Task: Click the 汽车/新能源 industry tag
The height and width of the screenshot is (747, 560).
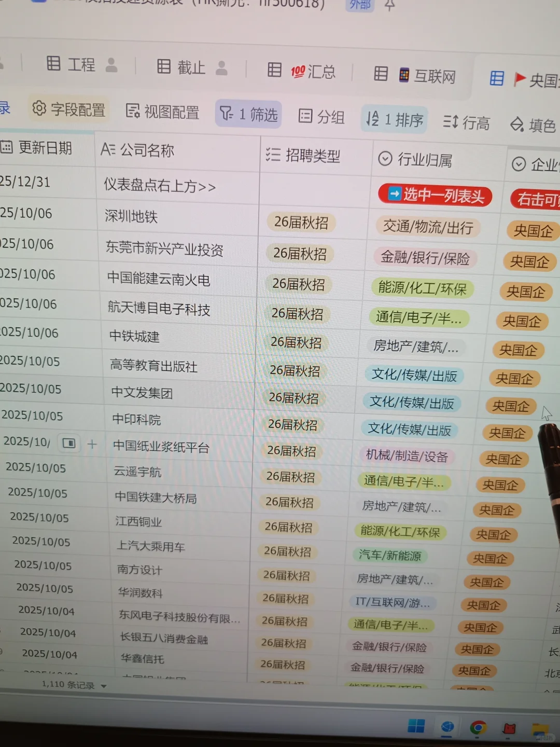Action: (390, 555)
